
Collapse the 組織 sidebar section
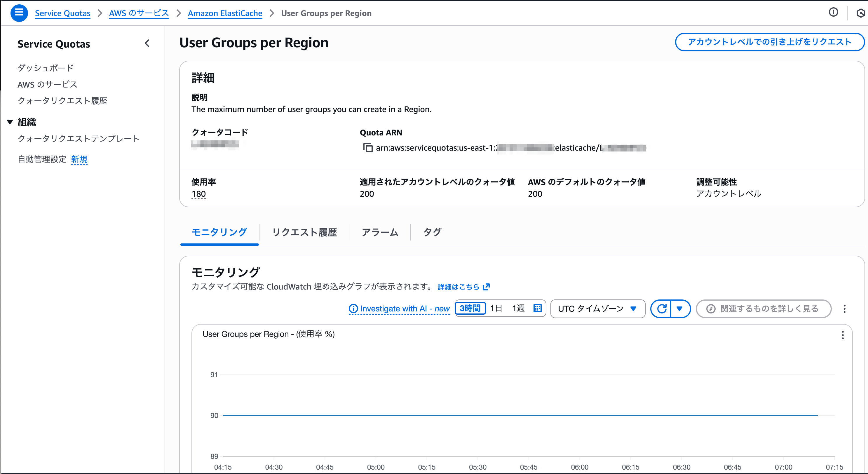10,122
